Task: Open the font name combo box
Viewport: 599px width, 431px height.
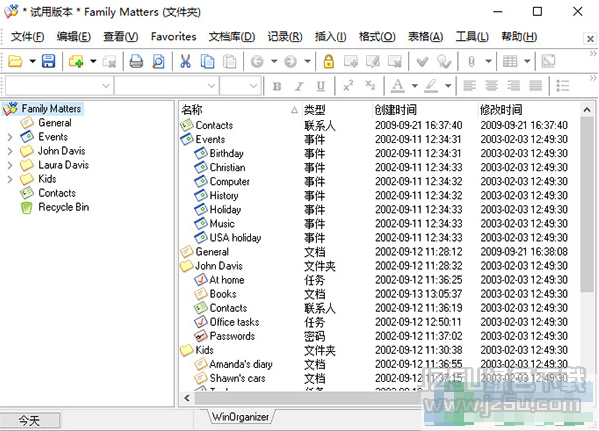Action: tap(167, 86)
